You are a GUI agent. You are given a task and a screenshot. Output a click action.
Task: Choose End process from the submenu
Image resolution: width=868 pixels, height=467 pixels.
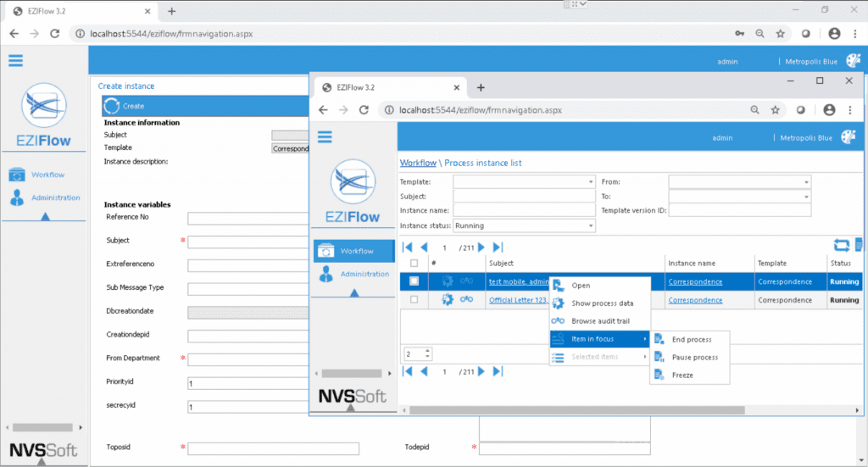[x=691, y=340]
